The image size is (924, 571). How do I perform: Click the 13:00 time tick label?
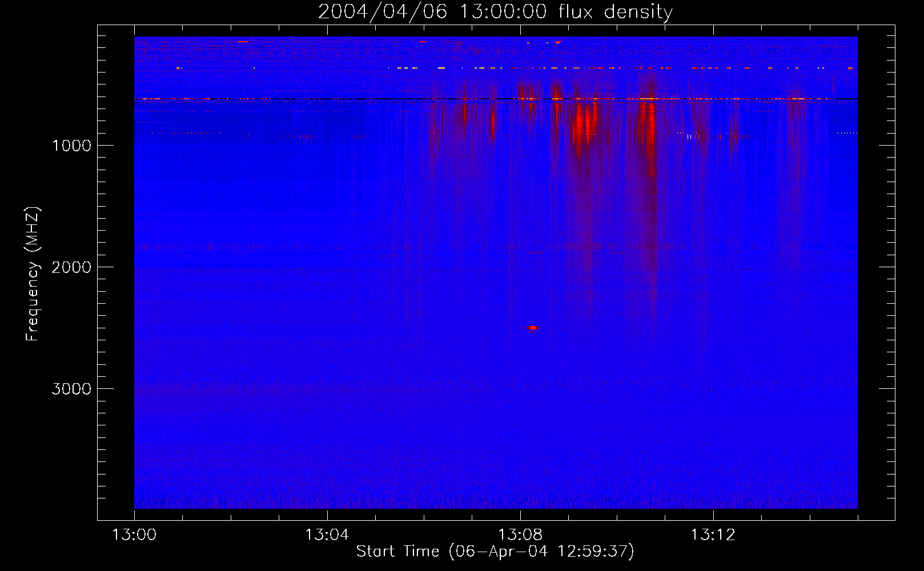click(134, 535)
